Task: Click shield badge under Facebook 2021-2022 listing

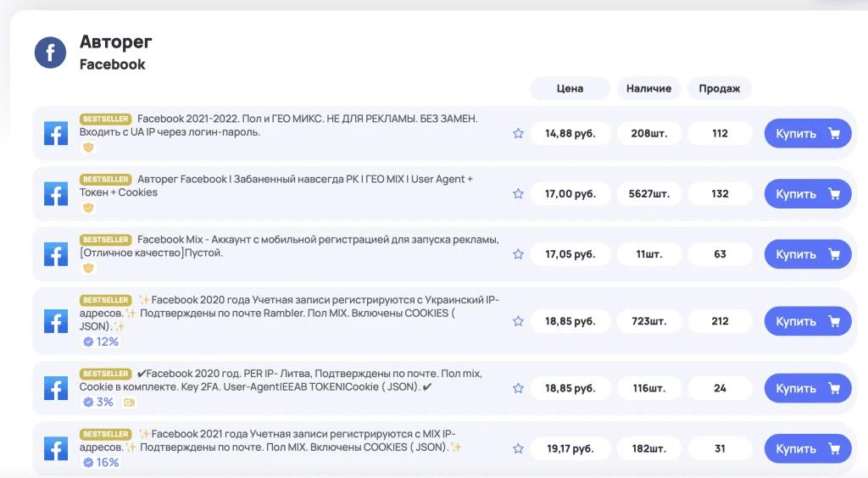Action: tap(88, 147)
